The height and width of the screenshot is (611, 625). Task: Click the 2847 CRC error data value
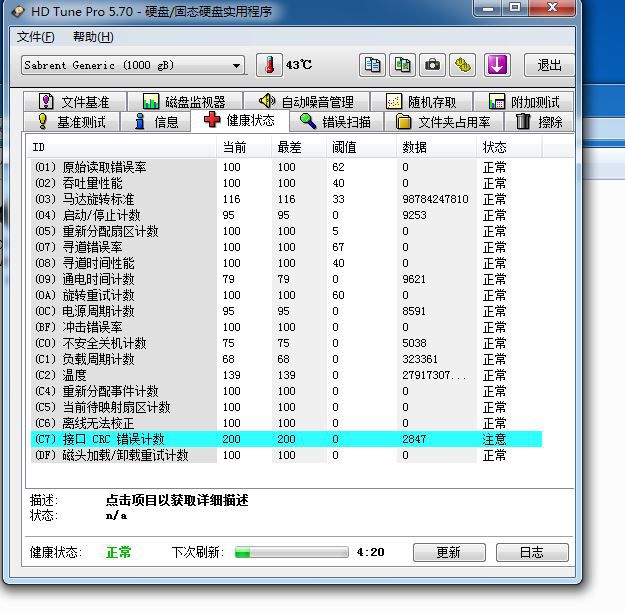point(414,439)
